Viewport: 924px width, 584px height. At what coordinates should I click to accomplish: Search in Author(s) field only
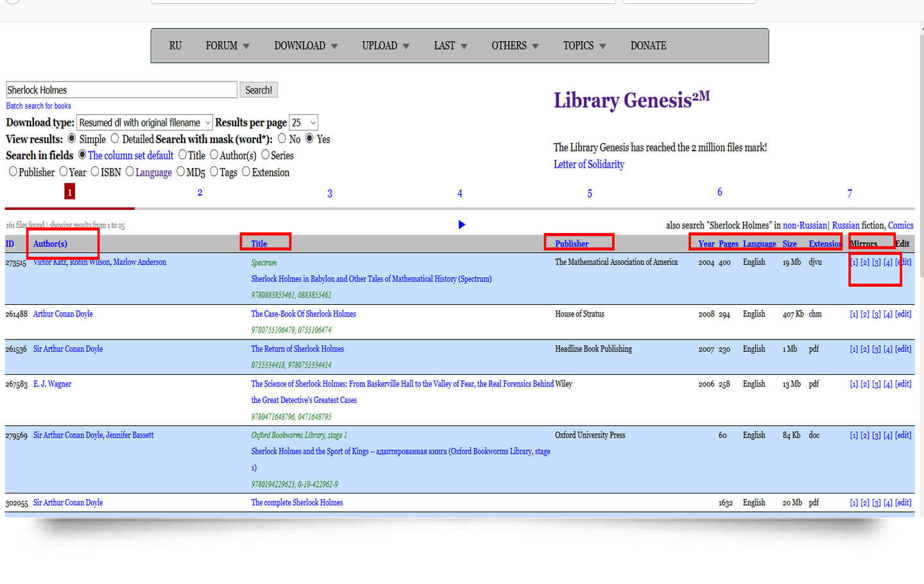coord(214,155)
